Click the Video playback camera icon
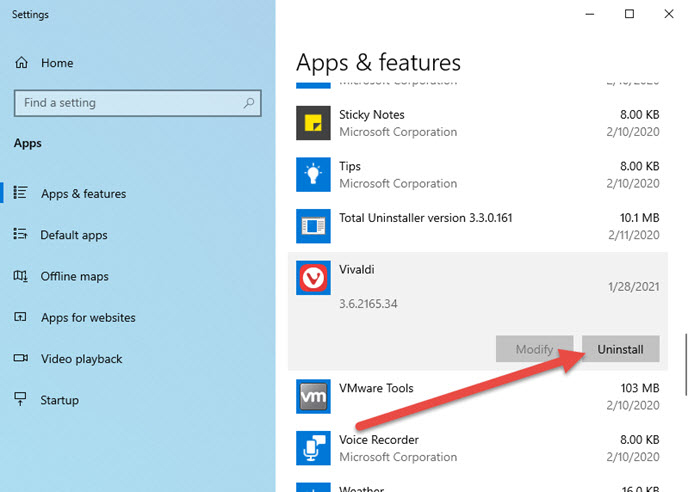This screenshot has width=688, height=492. click(20, 358)
